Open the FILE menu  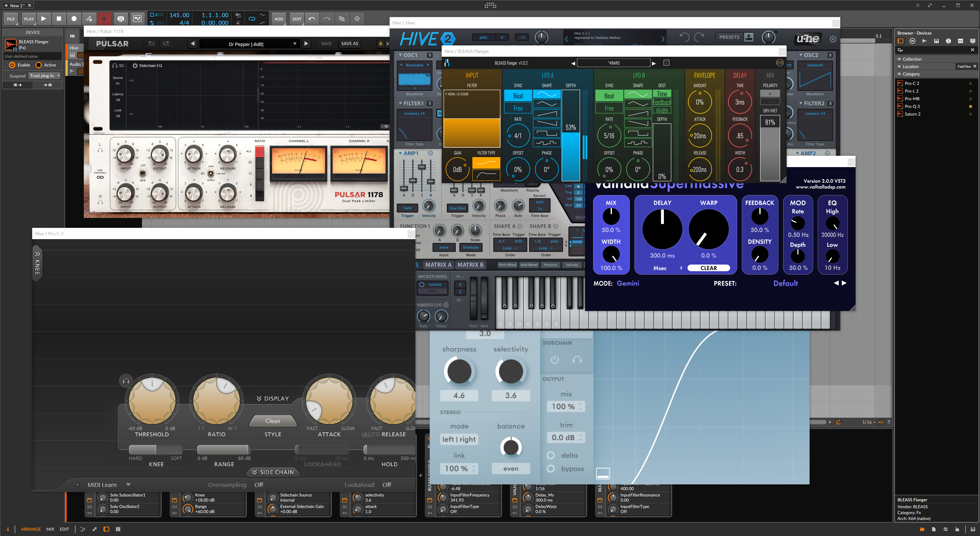tap(11, 19)
